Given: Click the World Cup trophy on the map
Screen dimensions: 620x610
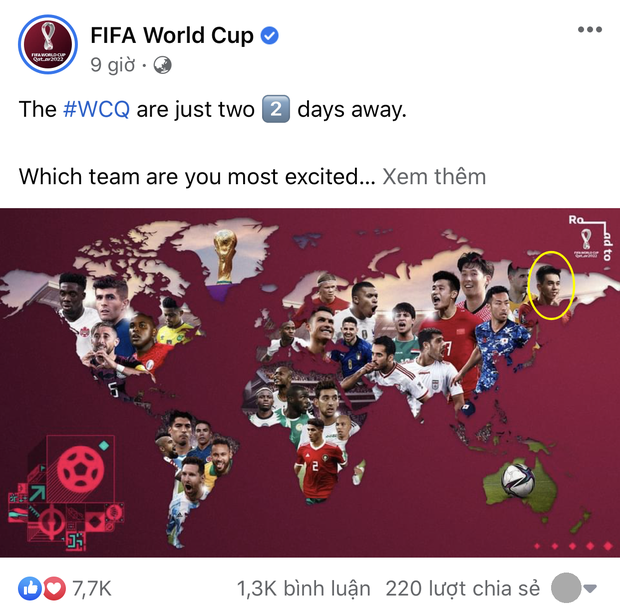Looking at the screenshot, I should pos(225,256).
